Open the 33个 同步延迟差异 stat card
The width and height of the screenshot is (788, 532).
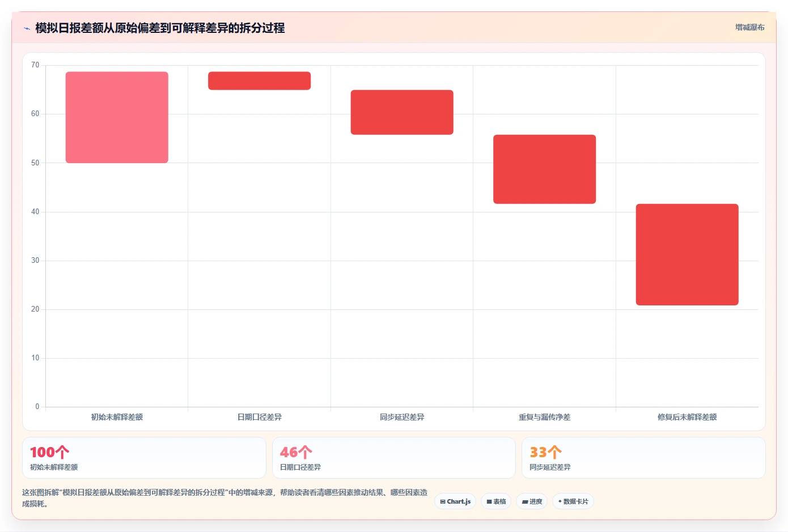click(643, 458)
